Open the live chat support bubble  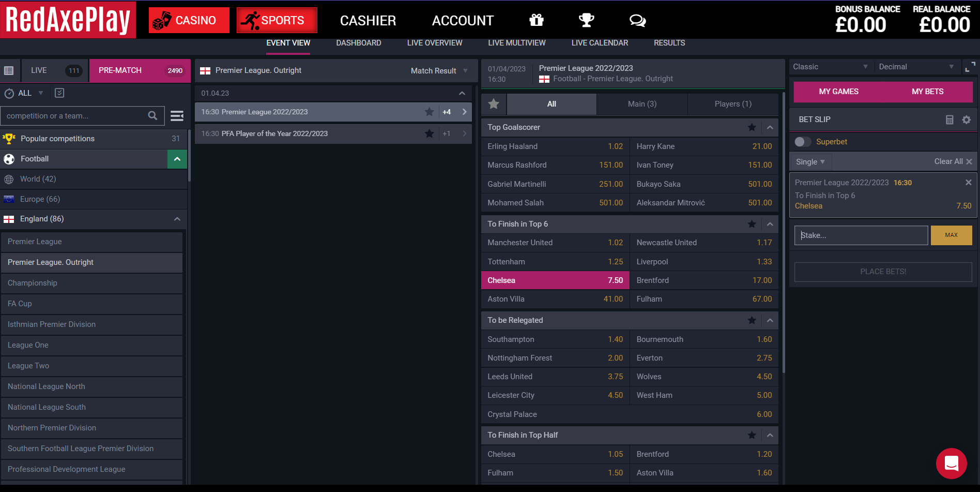click(x=951, y=464)
